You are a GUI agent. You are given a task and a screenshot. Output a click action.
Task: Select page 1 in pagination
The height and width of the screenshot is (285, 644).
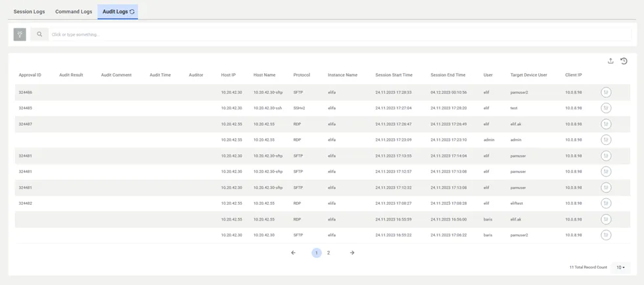point(316,253)
